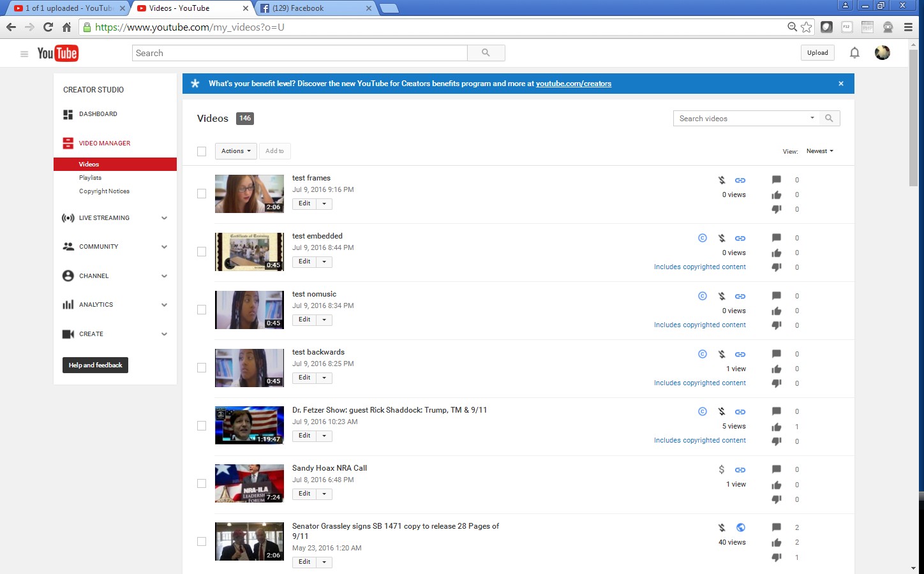Click public globe icon on Senator Grassley video
Viewport: 924px width, 574px height.
click(740, 527)
